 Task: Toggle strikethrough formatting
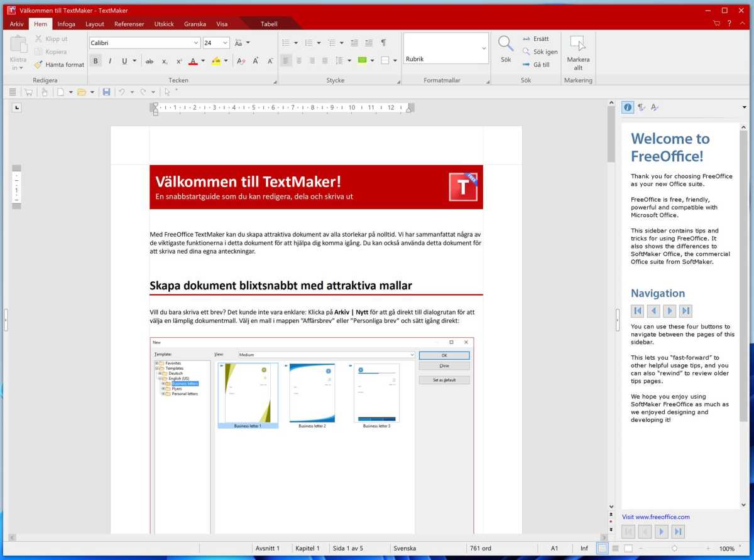coord(150,61)
